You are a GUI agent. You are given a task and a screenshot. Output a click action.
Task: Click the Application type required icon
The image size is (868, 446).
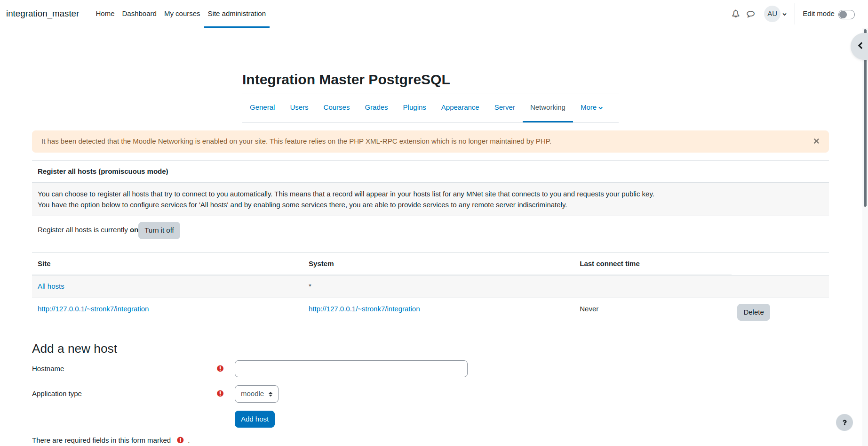click(220, 393)
